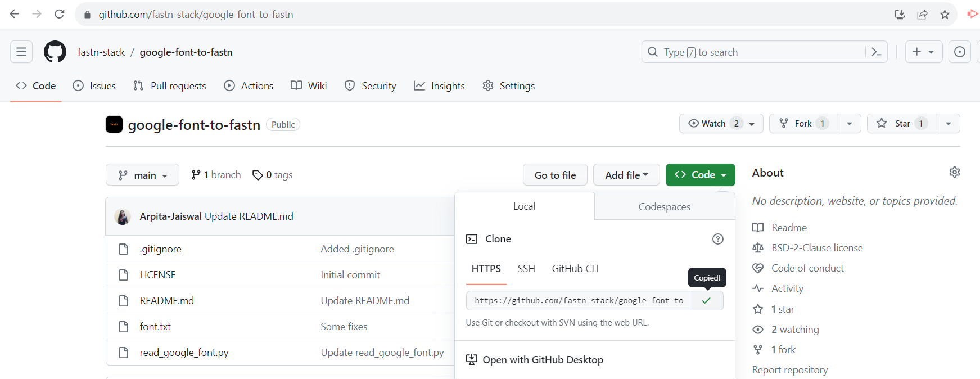Click the Report repository link

[x=790, y=370]
